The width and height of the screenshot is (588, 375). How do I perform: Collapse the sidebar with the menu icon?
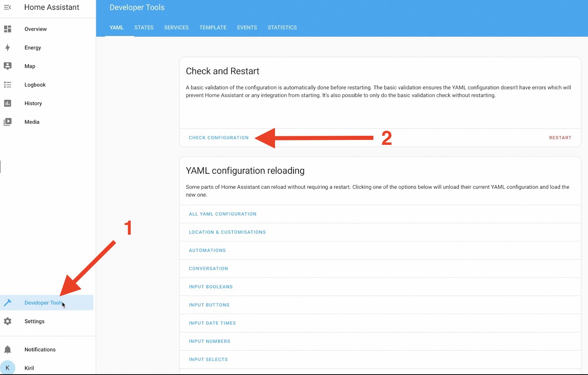point(7,7)
